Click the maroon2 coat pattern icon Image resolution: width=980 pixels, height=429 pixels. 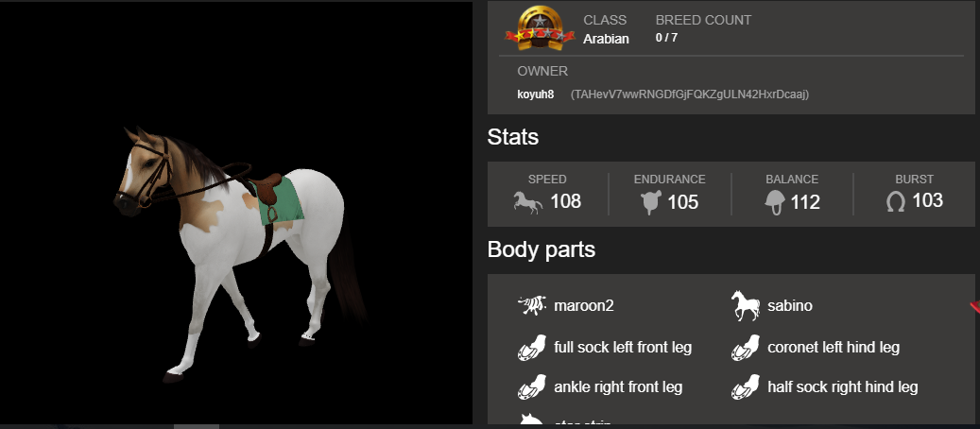pos(532,306)
